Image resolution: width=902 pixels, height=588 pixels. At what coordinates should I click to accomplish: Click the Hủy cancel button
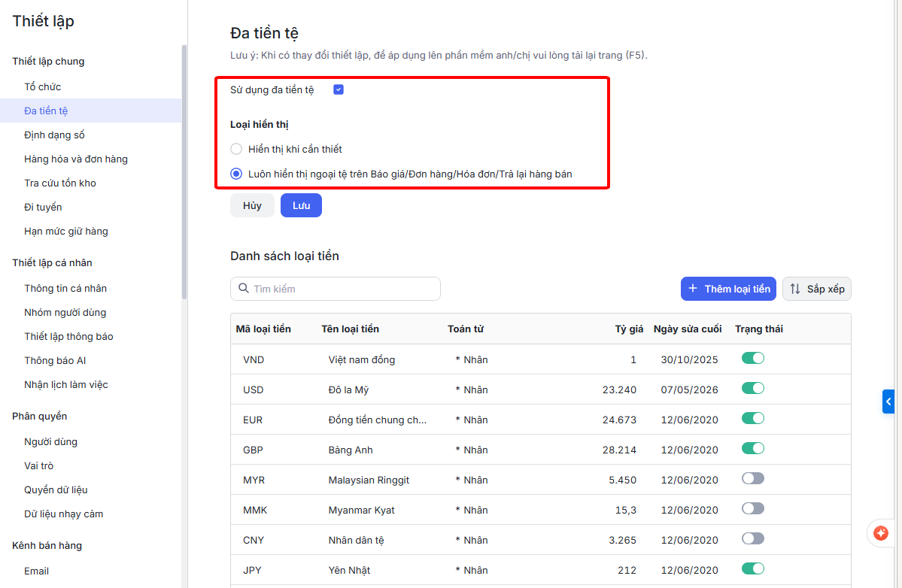coord(252,206)
